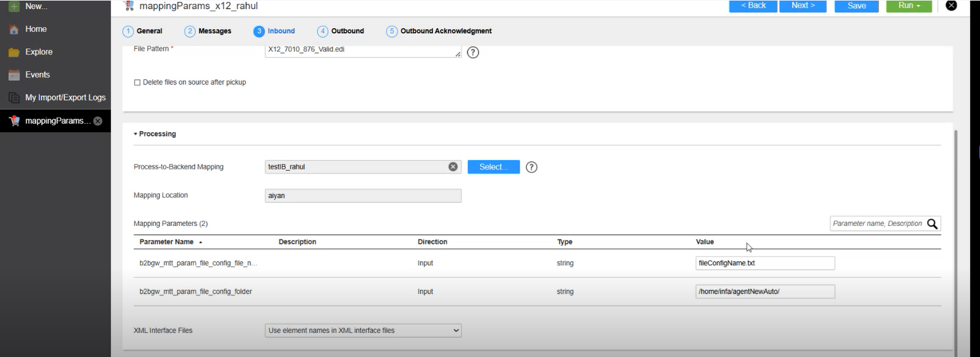Open My Import/Export Logs icon
This screenshot has height=357, width=980.
coord(14,98)
